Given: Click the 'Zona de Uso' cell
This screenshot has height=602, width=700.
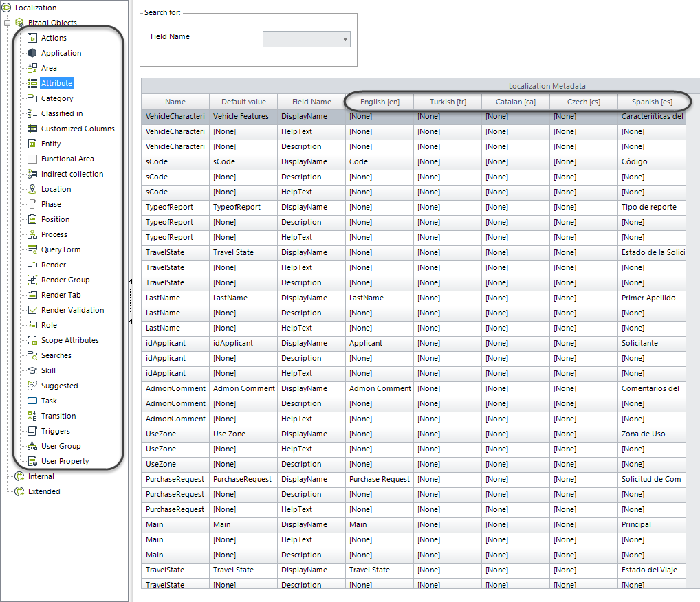Looking at the screenshot, I should 652,434.
